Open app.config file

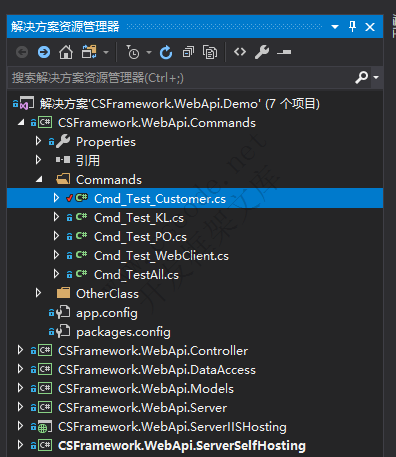tap(107, 313)
